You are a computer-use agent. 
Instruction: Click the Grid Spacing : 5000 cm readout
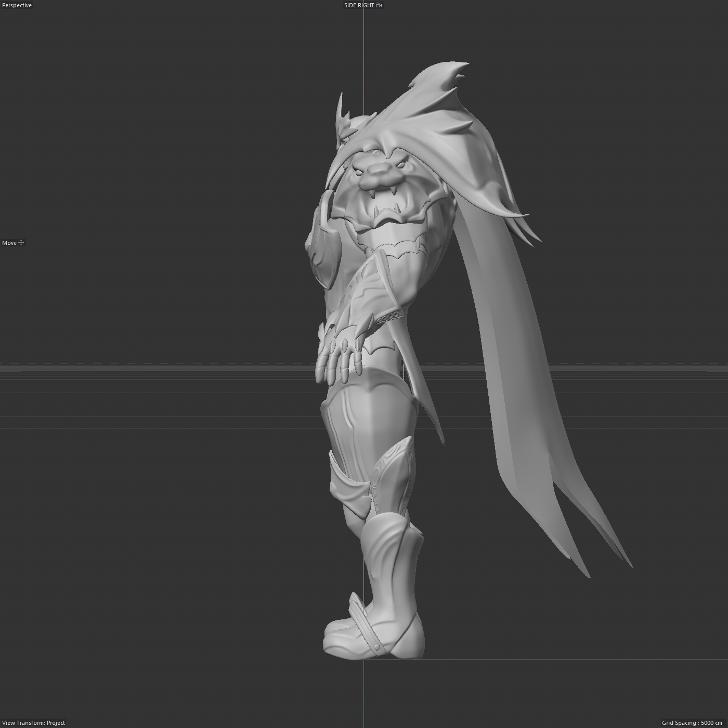click(692, 723)
